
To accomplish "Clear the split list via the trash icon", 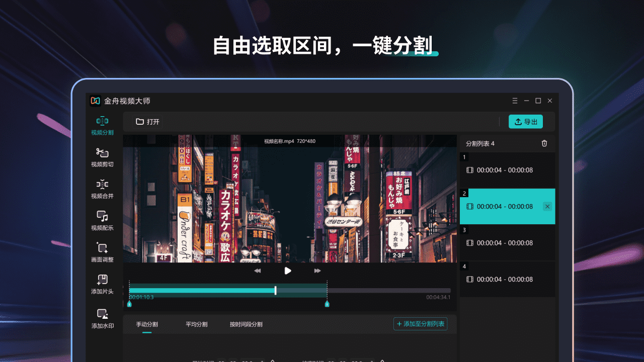I will coord(544,143).
